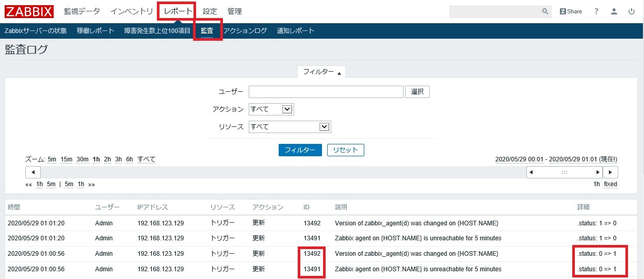Image resolution: width=644 pixels, height=279 pixels.
Task: Click the 詳細 column header
Action: tap(584, 207)
